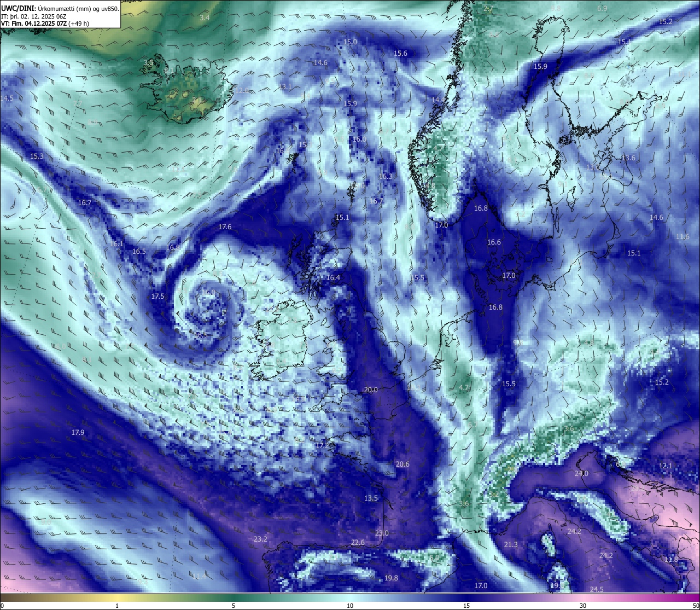Click the 16.4 value over Scotland

pyautogui.click(x=333, y=278)
